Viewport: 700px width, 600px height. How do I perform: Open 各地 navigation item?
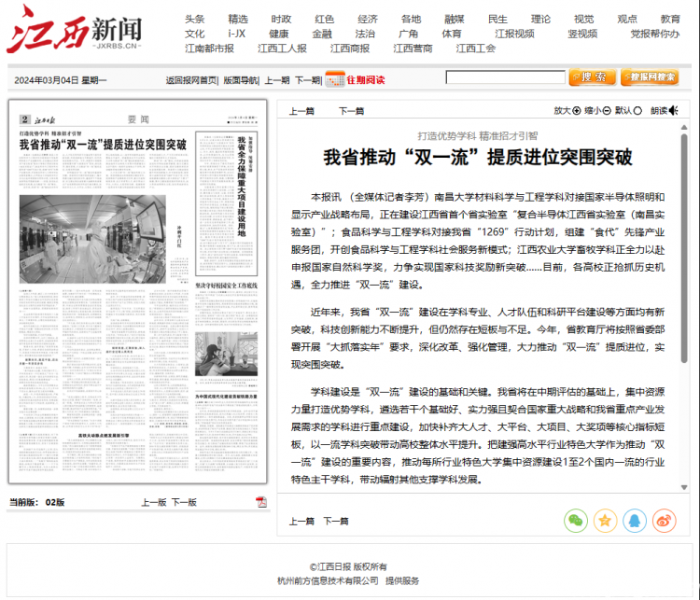412,20
